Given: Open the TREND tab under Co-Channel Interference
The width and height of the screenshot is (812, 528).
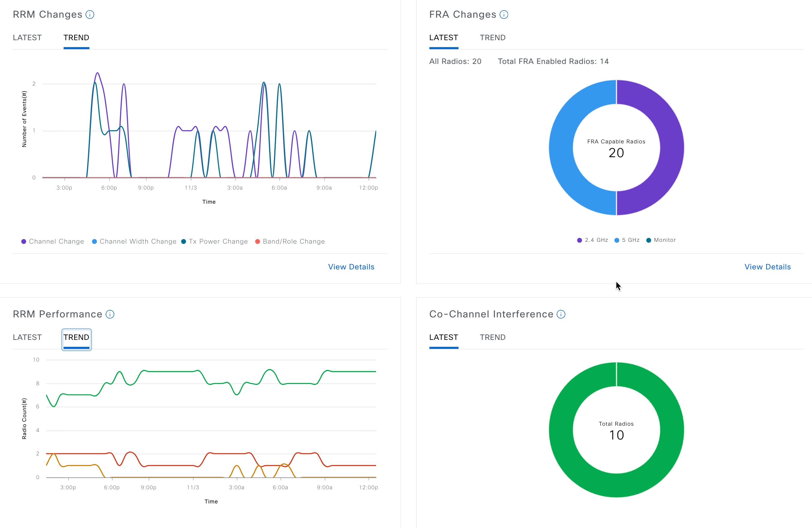Looking at the screenshot, I should point(492,337).
